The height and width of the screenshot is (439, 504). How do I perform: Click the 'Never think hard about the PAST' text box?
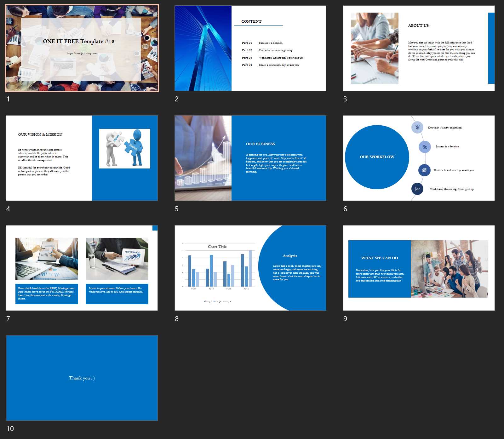click(x=47, y=294)
